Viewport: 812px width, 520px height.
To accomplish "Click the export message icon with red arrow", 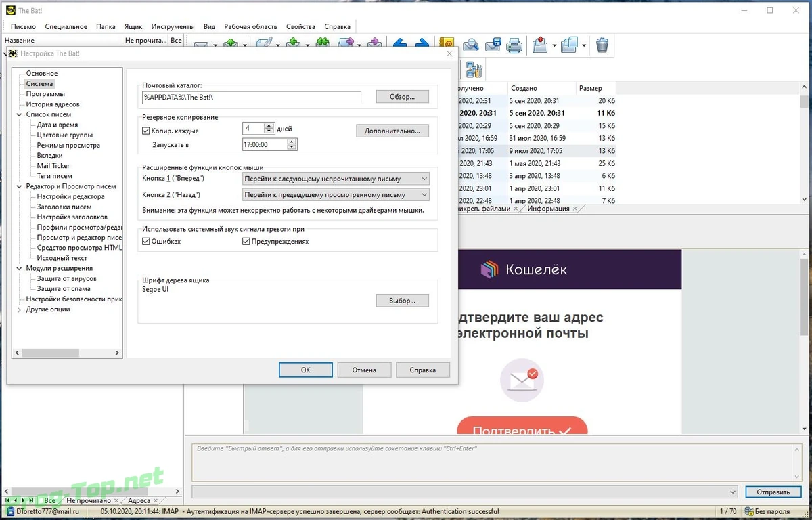I will tap(540, 45).
